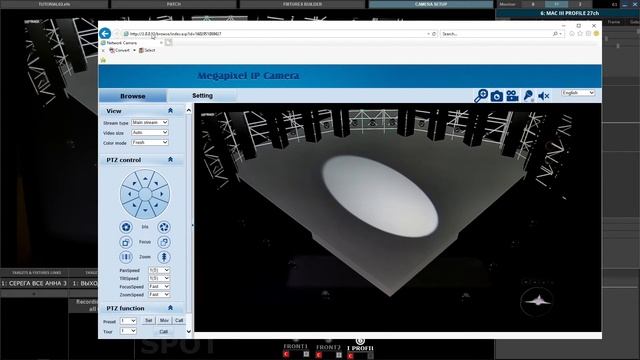This screenshot has width=640, height=360.
Task: Select Network Camera browser tab
Action: tap(131, 42)
